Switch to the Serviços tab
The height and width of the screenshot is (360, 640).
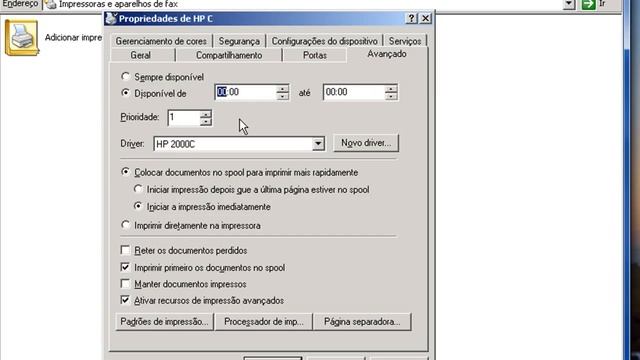point(404,41)
